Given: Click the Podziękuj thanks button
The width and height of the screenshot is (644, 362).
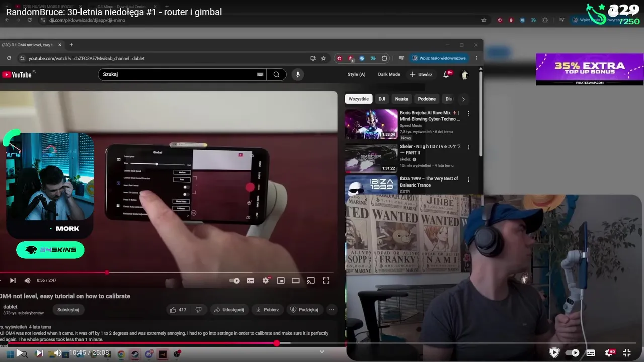Looking at the screenshot, I should point(305,309).
